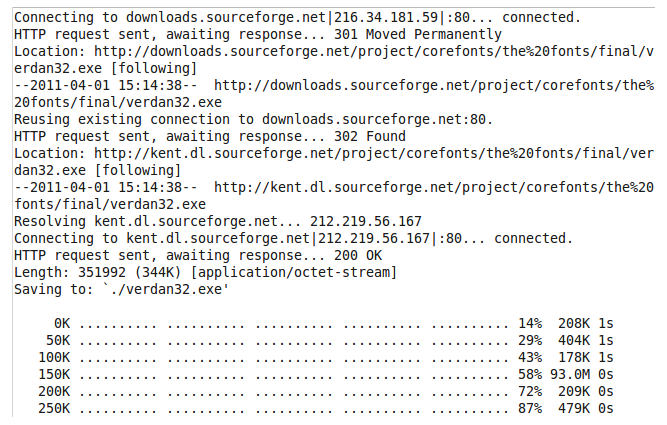Click the './verdan32.exe' filename on the Saving to line
Image resolution: width=667 pixels, height=425 pixels.
click(164, 289)
